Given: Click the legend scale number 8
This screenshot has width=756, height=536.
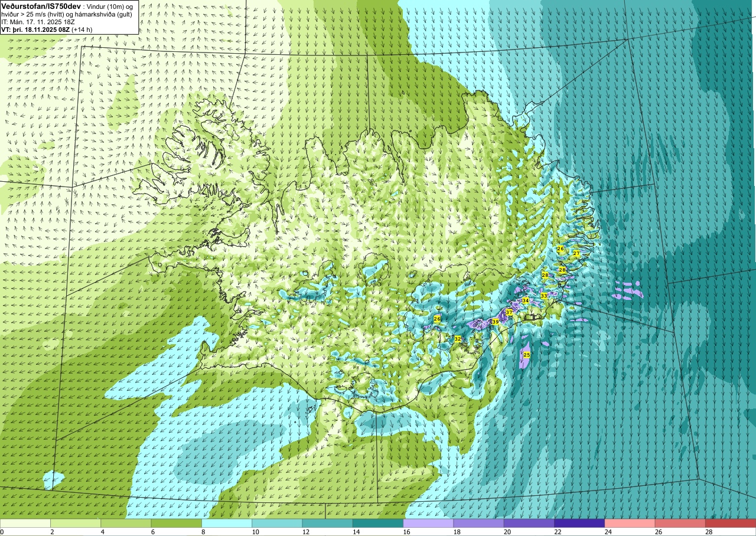Looking at the screenshot, I should tap(202, 532).
